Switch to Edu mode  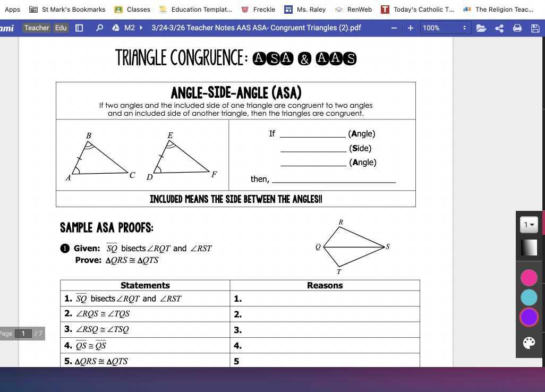(x=61, y=28)
